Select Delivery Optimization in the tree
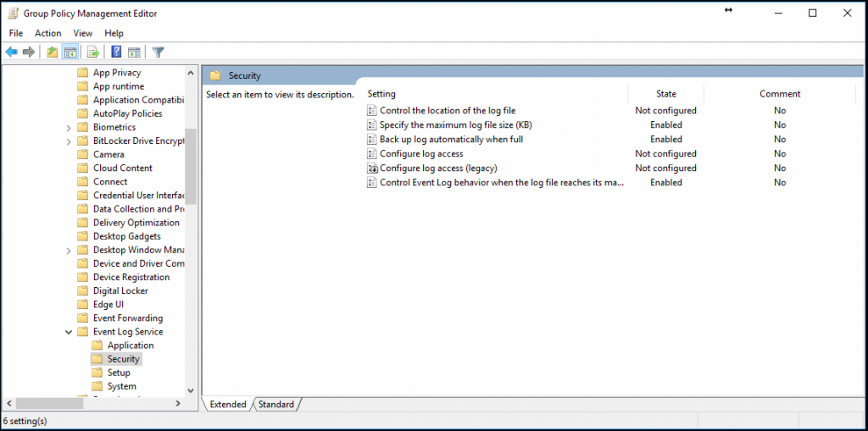This screenshot has height=431, width=868. click(136, 223)
